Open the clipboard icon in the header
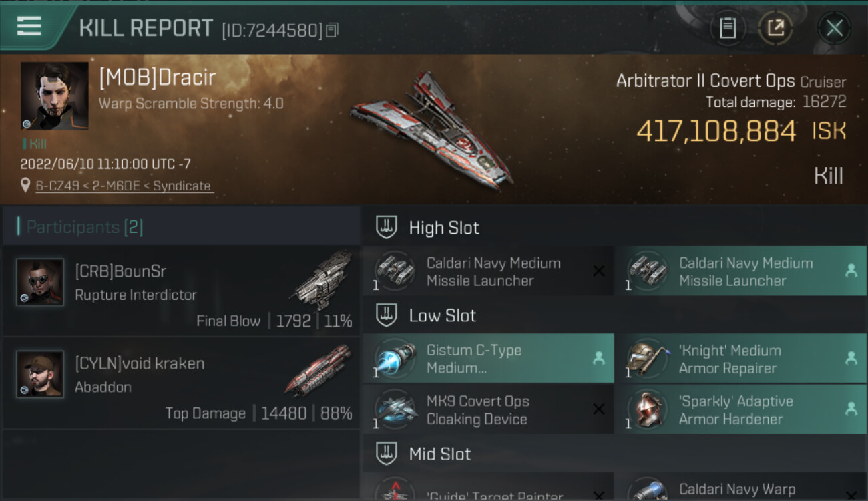 [x=728, y=28]
